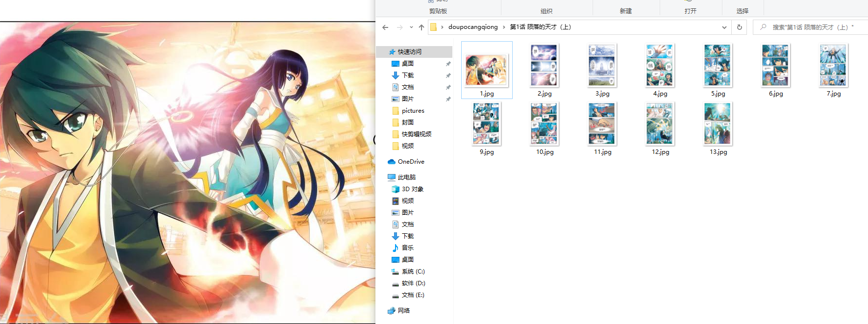Viewport: 868px width, 324px height.
Task: Click the 5.jpg file name label
Action: point(718,94)
